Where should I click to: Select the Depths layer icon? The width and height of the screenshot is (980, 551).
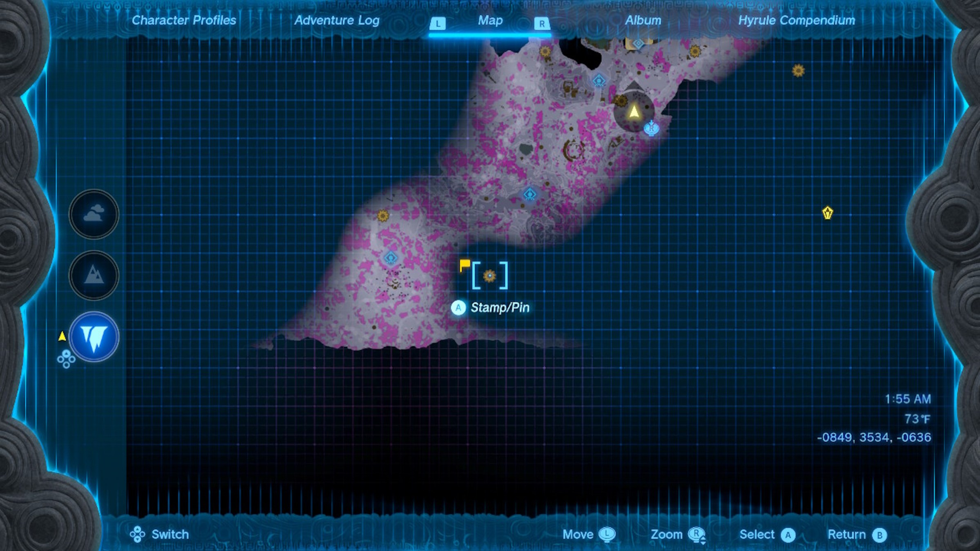(x=94, y=337)
